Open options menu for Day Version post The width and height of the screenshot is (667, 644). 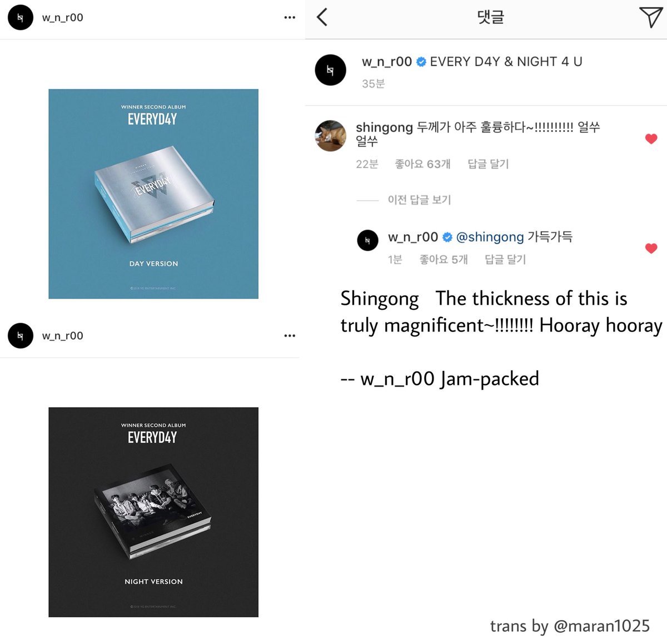tap(290, 18)
